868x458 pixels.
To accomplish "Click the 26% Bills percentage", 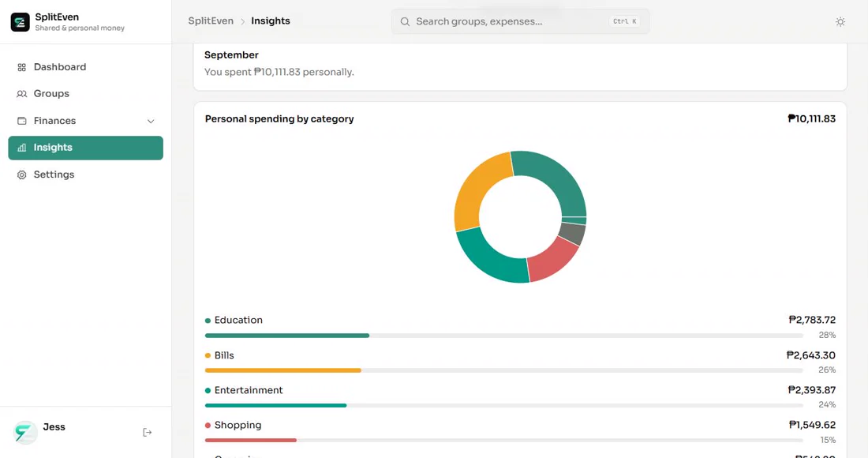I will [x=827, y=370].
